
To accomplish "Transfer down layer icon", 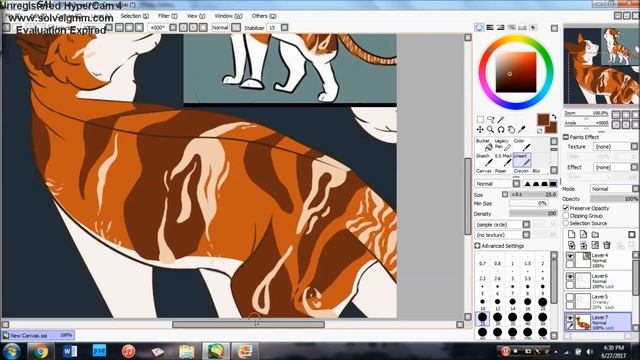I will click(571, 245).
